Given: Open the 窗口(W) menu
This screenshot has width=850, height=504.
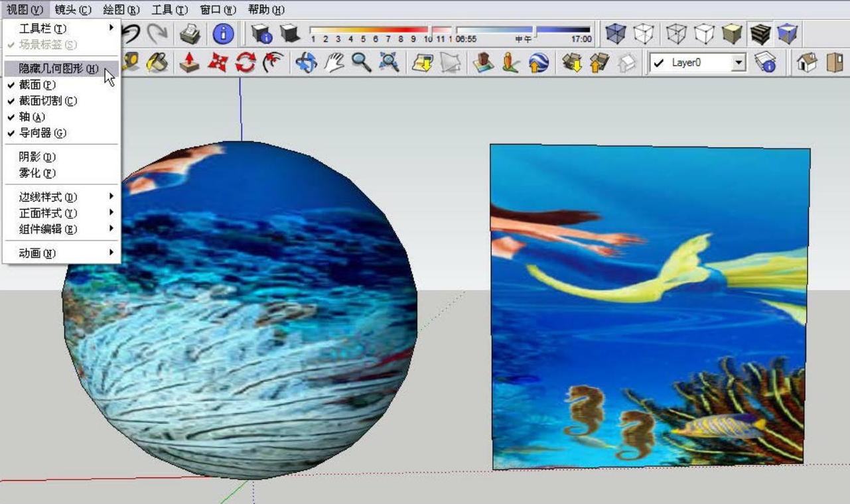Looking at the screenshot, I should pos(218,9).
